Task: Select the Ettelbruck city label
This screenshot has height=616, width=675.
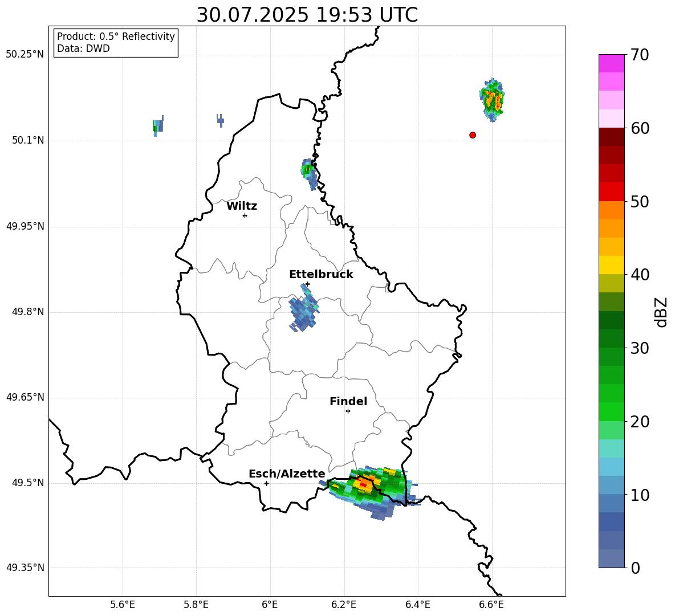Action: 321,275
